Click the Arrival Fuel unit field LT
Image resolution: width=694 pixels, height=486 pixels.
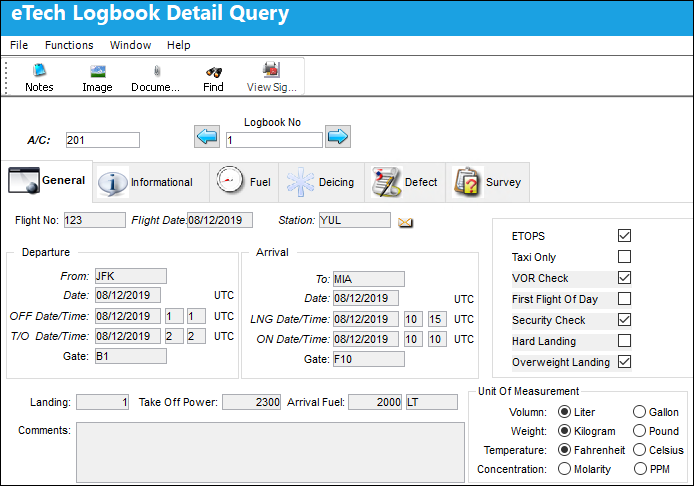(x=432, y=402)
